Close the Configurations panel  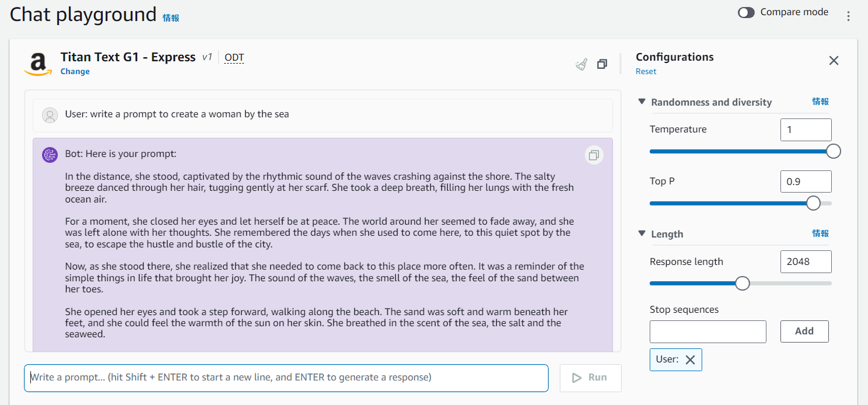pos(834,61)
